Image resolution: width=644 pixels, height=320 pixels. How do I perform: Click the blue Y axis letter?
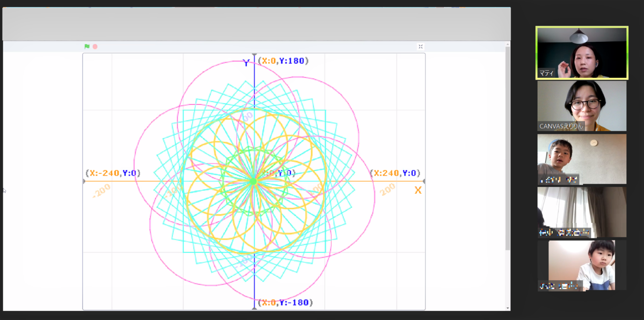pos(246,63)
